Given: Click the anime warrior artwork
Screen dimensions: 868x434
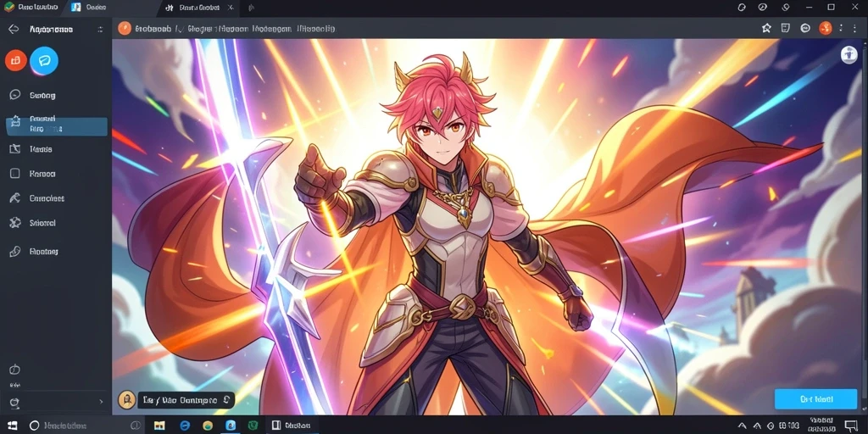Looking at the screenshot, I should point(485,226).
